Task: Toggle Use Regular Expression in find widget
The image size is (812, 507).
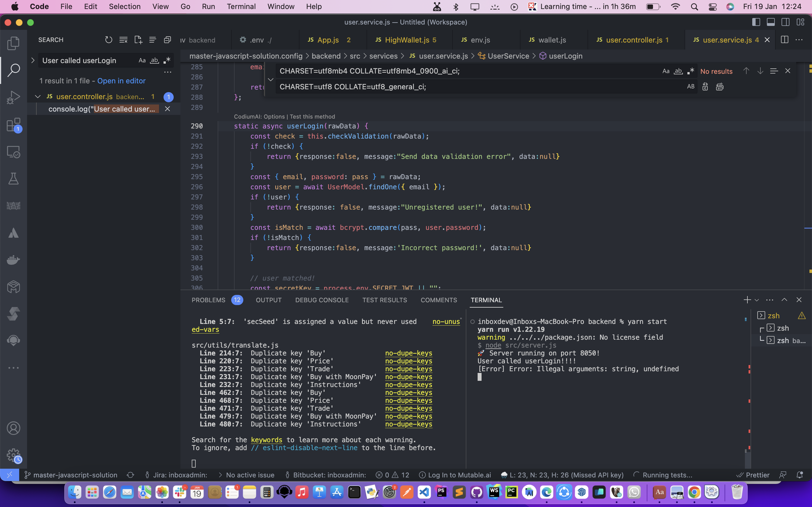Action: [x=690, y=71]
